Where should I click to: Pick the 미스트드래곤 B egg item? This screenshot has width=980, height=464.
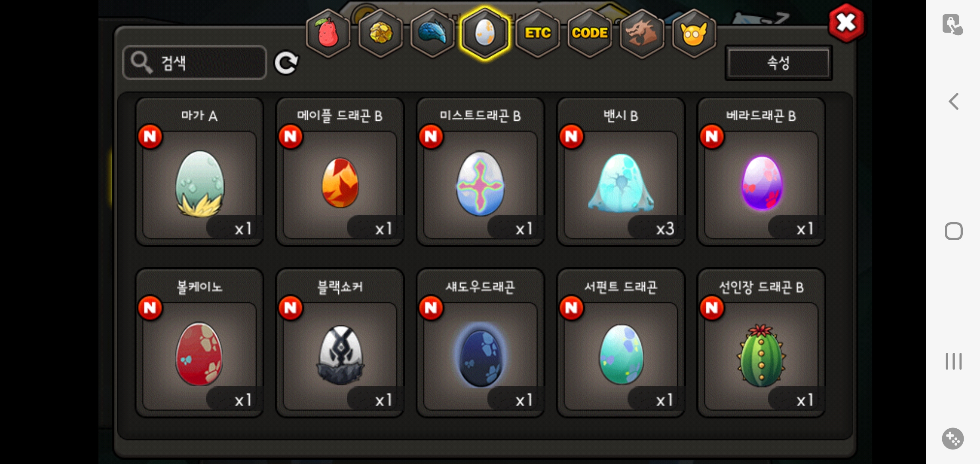(x=481, y=172)
